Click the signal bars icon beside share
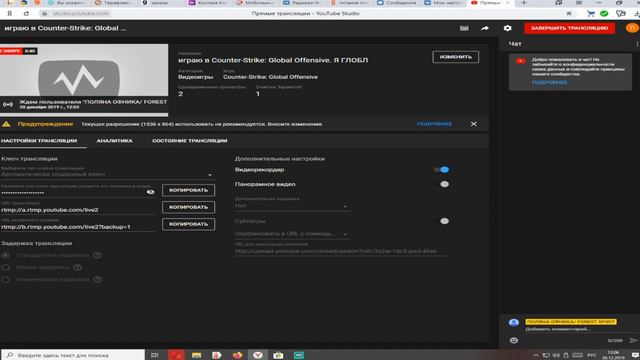 coord(464,28)
